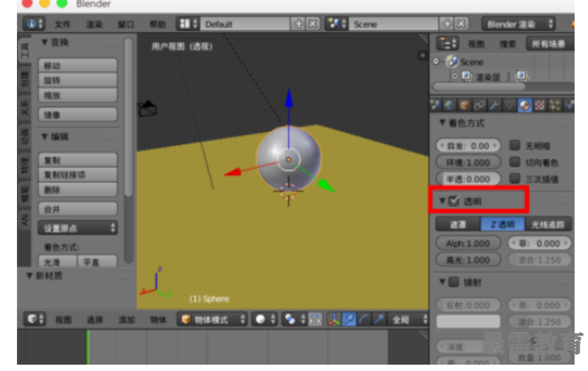This screenshot has height=371, width=588.
Task: Expand the Scene tree node
Action: (436, 61)
